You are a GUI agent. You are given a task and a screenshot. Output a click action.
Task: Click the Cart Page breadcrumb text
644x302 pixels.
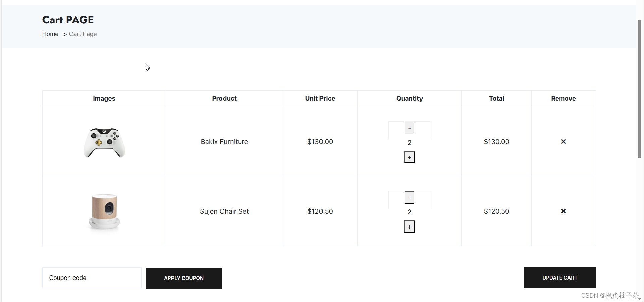(x=83, y=34)
